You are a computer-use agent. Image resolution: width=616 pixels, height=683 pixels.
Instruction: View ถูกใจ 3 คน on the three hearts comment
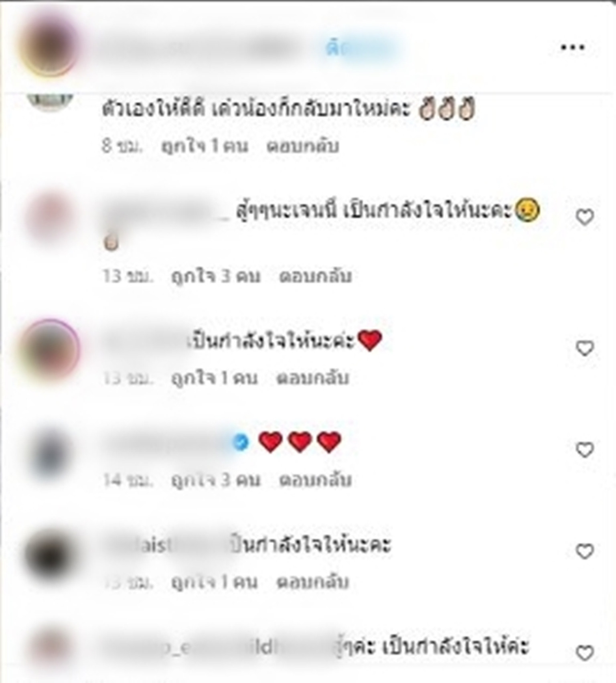coord(215,480)
